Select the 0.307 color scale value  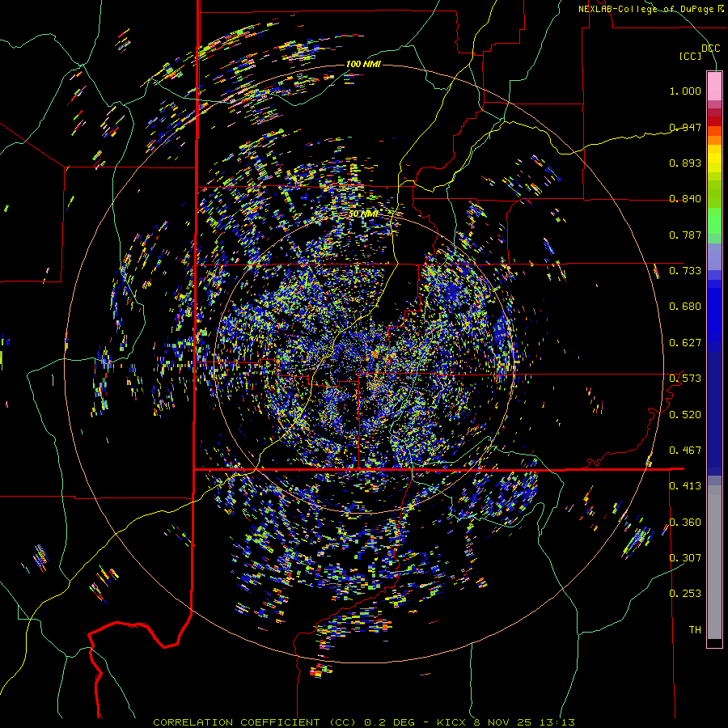pyautogui.click(x=685, y=558)
